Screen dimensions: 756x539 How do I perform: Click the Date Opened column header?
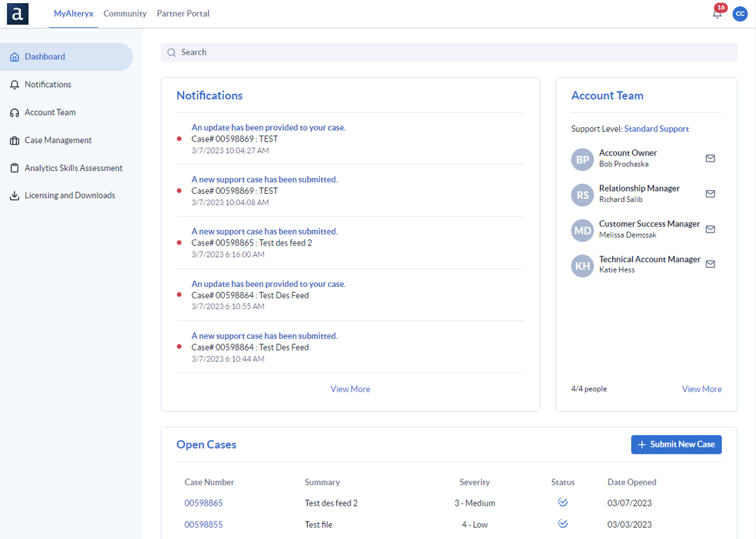[x=632, y=482]
